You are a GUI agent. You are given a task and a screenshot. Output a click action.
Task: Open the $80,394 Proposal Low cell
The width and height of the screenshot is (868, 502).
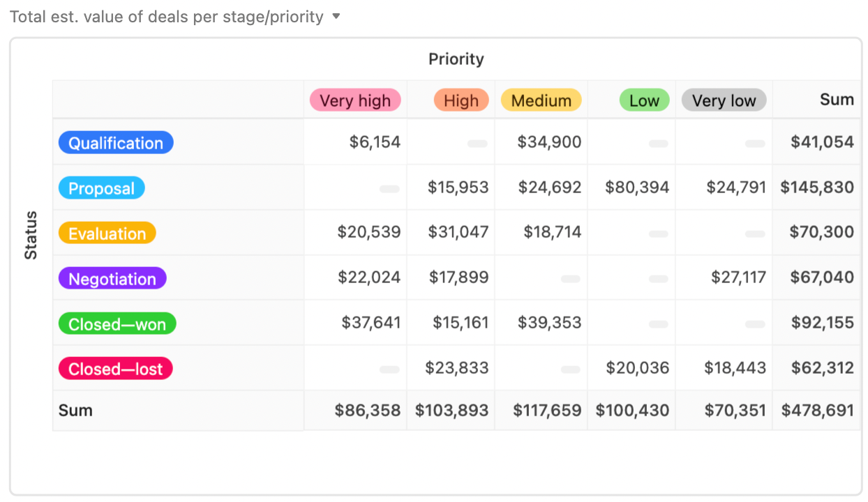(637, 188)
